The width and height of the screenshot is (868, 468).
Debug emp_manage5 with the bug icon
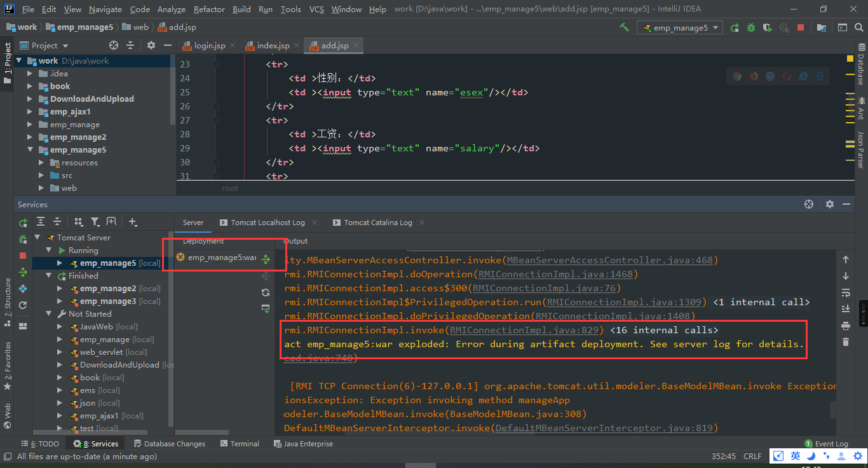[751, 27]
